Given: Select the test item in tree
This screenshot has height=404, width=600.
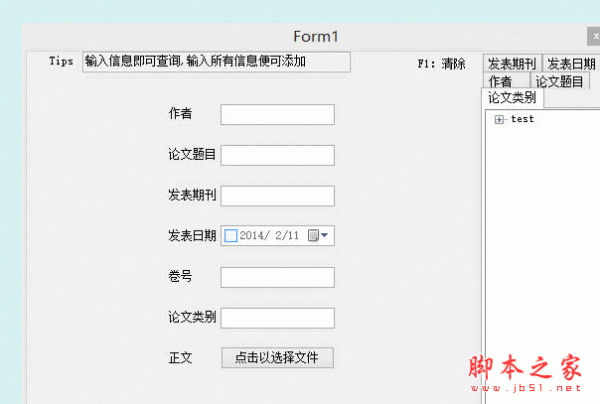Looking at the screenshot, I should (522, 119).
